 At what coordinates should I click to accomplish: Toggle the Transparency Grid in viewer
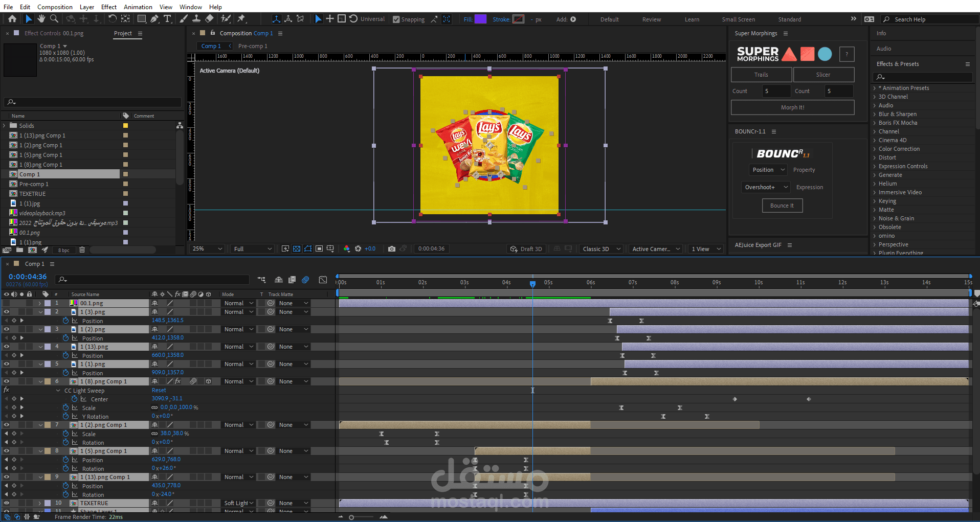(x=297, y=249)
